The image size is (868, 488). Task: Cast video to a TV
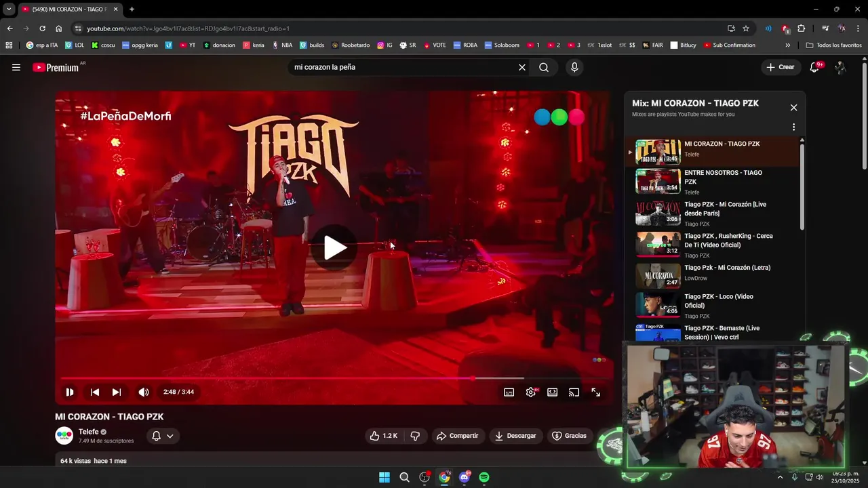[574, 392]
